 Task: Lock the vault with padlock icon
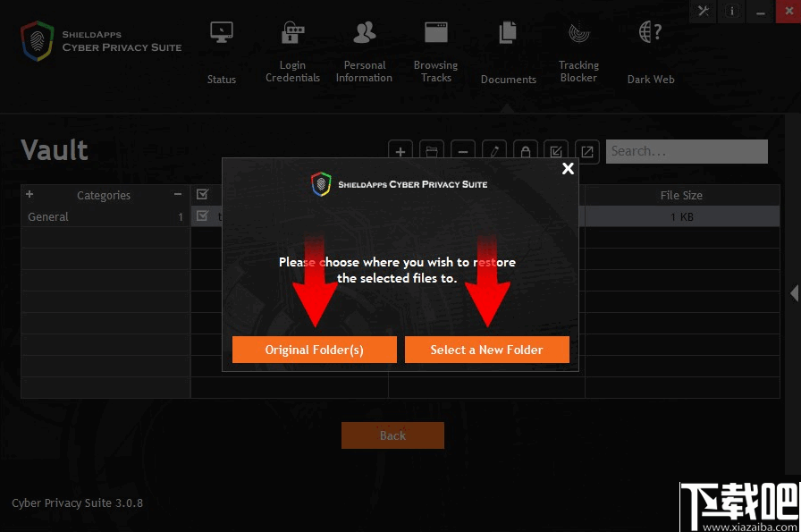point(525,152)
